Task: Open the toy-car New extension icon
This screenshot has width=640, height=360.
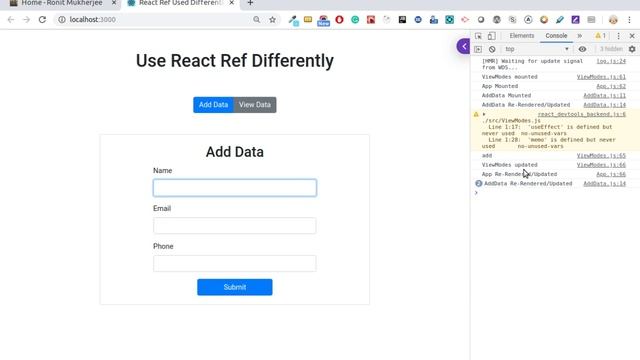Action: [323, 20]
